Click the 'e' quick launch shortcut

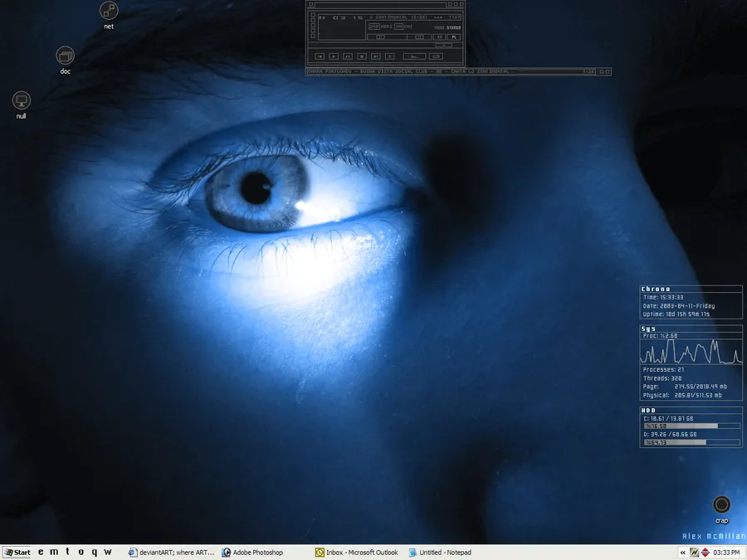point(41,552)
